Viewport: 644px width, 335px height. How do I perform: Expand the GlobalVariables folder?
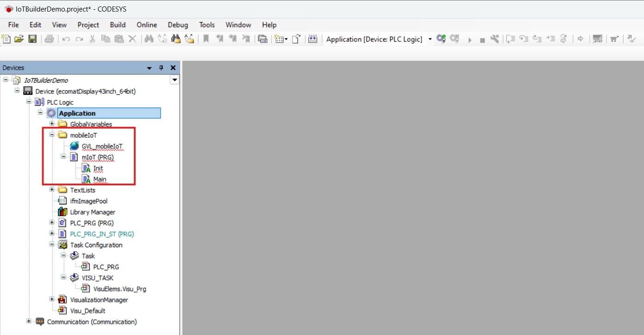(x=52, y=124)
